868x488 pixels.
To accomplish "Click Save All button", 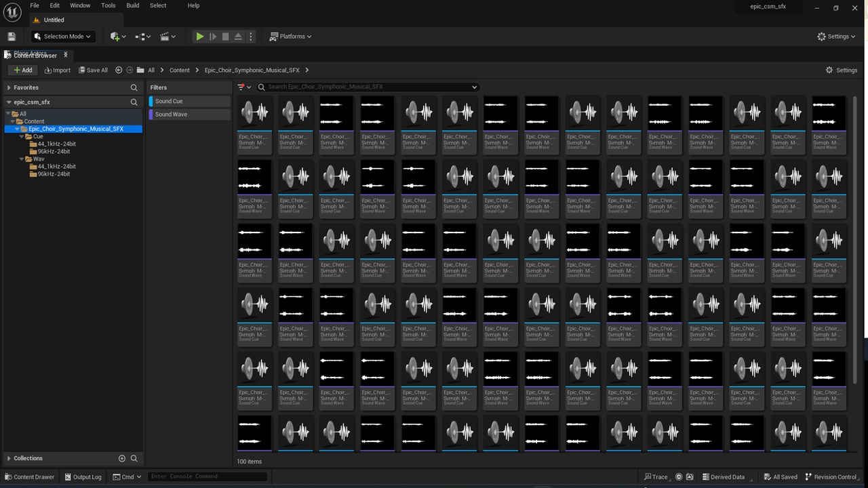I will [93, 70].
